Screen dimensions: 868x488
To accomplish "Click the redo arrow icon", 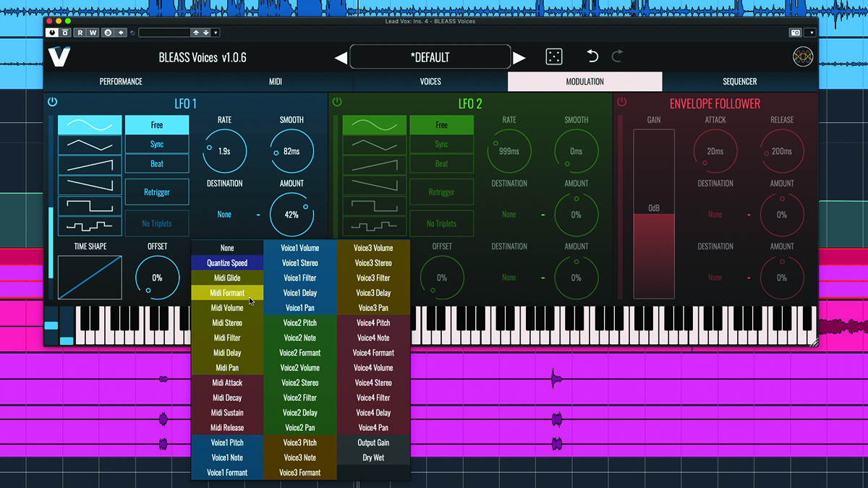I will pos(618,56).
